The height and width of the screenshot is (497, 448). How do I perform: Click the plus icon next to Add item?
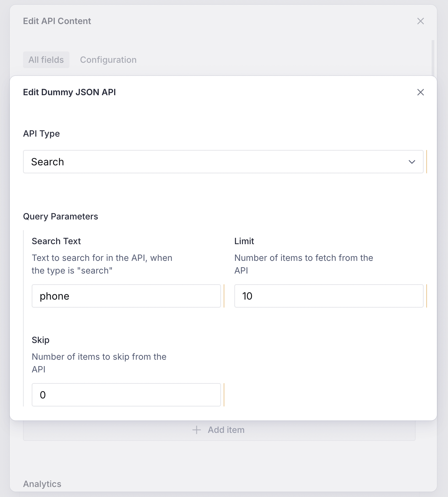click(197, 430)
